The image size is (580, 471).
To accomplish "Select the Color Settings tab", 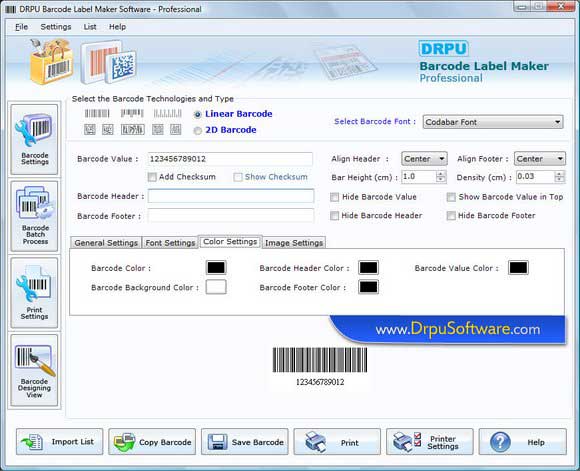I will tap(230, 242).
